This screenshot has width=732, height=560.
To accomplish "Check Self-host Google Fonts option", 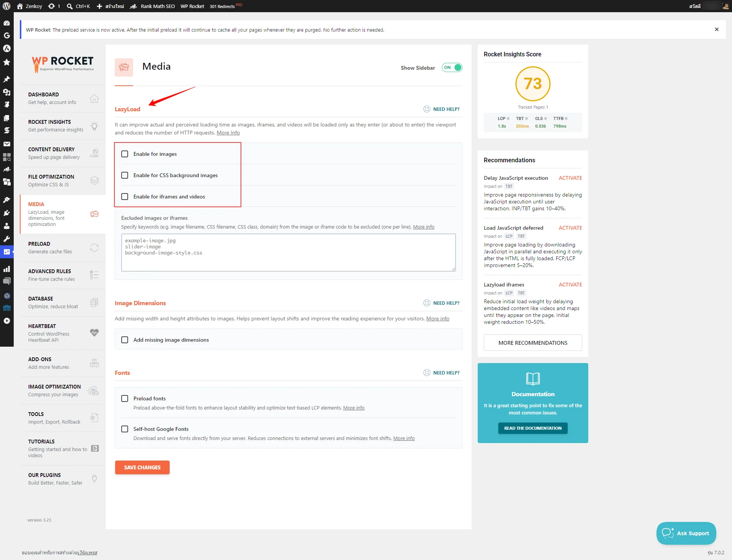I will point(125,429).
